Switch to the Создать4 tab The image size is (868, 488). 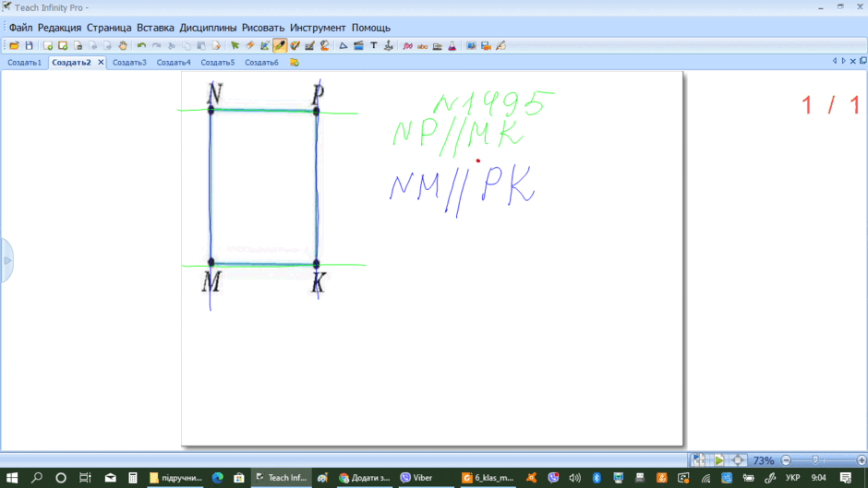click(x=174, y=63)
